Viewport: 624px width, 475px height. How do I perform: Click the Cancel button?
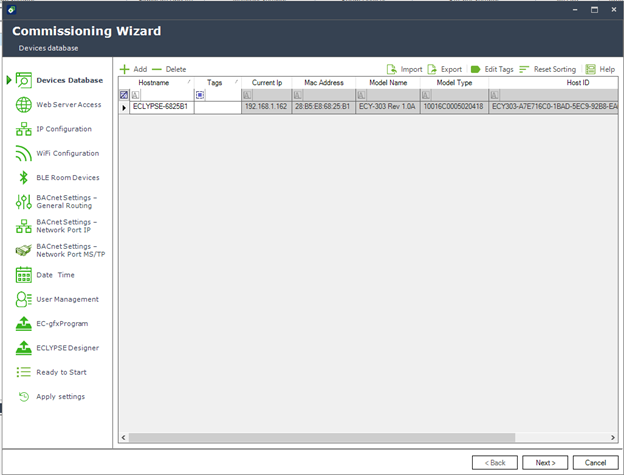click(596, 462)
